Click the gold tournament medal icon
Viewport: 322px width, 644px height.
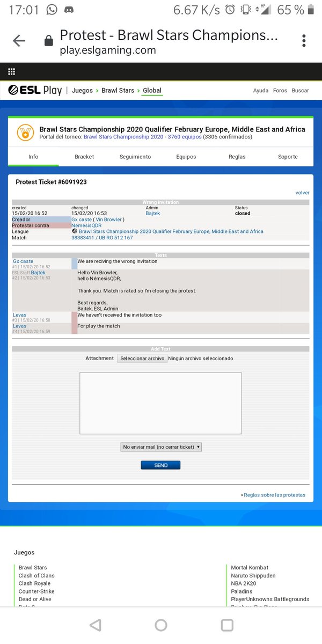click(25, 132)
